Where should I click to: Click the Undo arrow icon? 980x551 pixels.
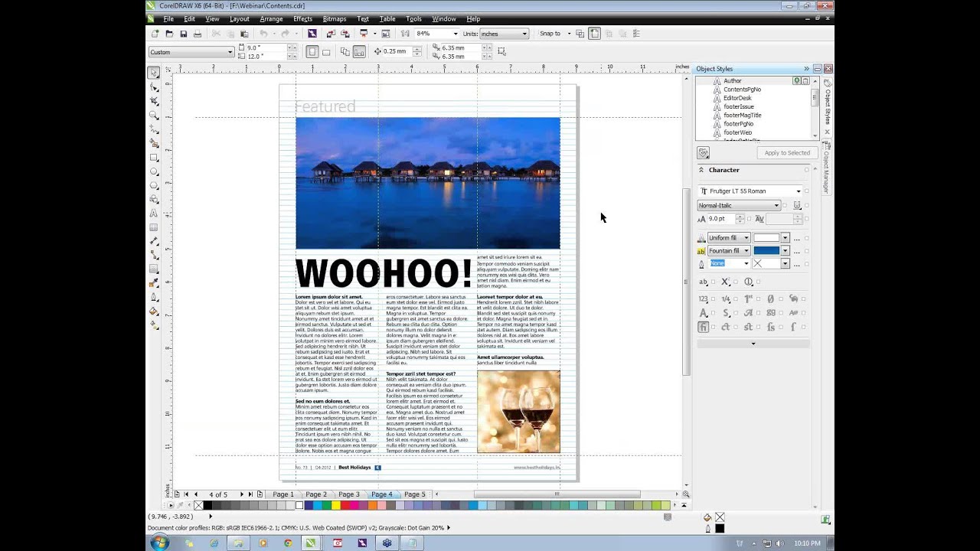[263, 34]
